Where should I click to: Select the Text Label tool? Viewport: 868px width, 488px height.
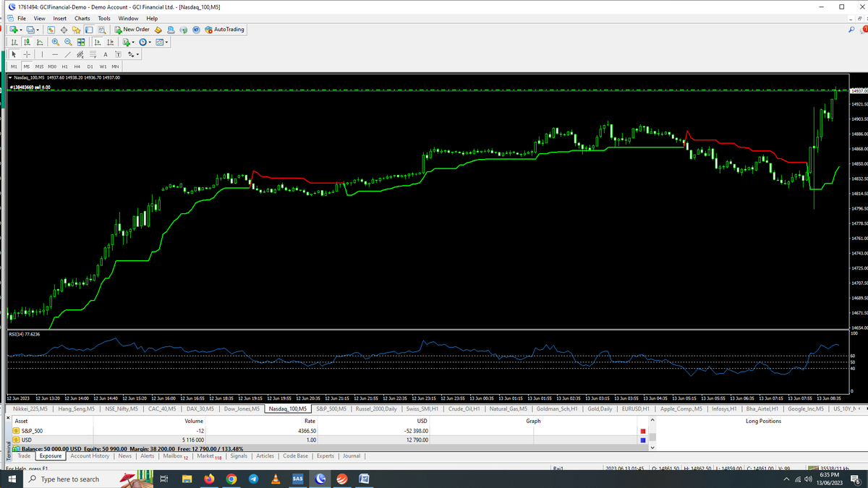pos(118,54)
